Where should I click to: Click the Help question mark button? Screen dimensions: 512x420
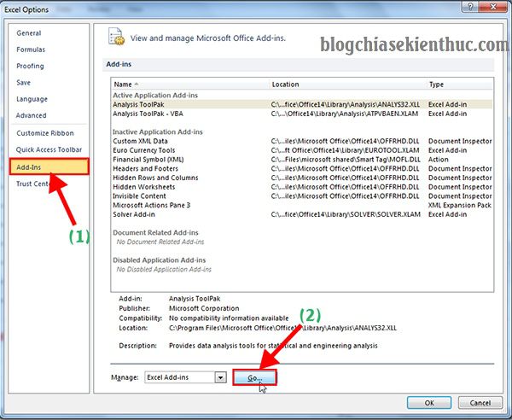click(470, 7)
